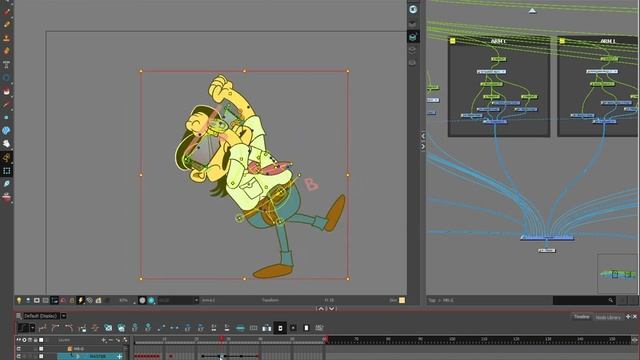This screenshot has height=360, width=640.
Task: Click the red playhead marker on Timeline ruler
Action: 222,339
